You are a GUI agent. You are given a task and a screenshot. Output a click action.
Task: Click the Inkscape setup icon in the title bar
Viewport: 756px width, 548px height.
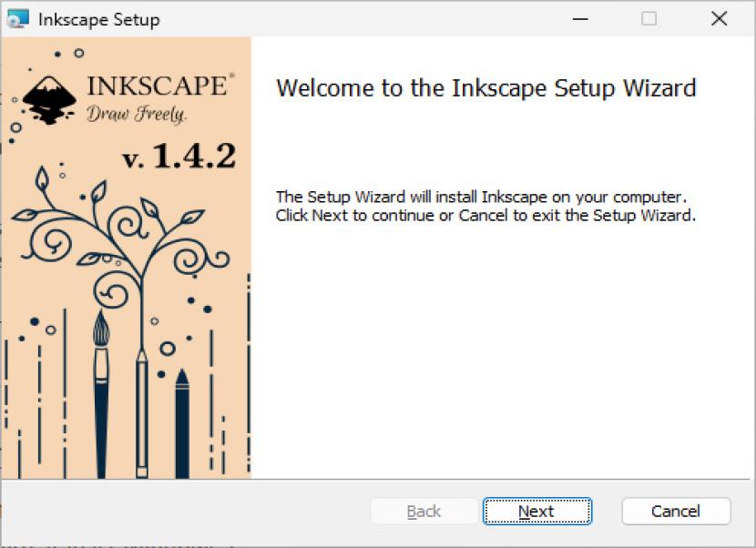[x=20, y=17]
